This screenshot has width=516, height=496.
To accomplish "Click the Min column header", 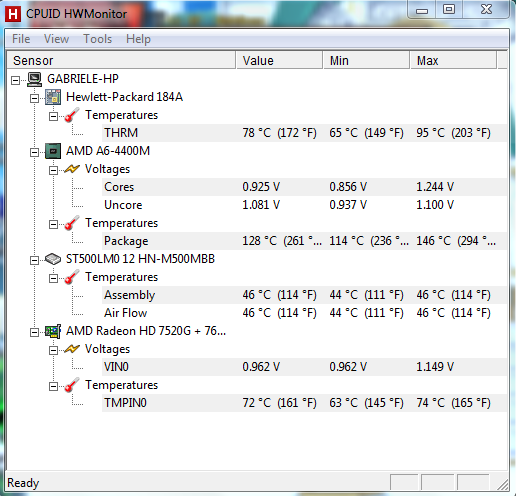I will (x=366, y=60).
